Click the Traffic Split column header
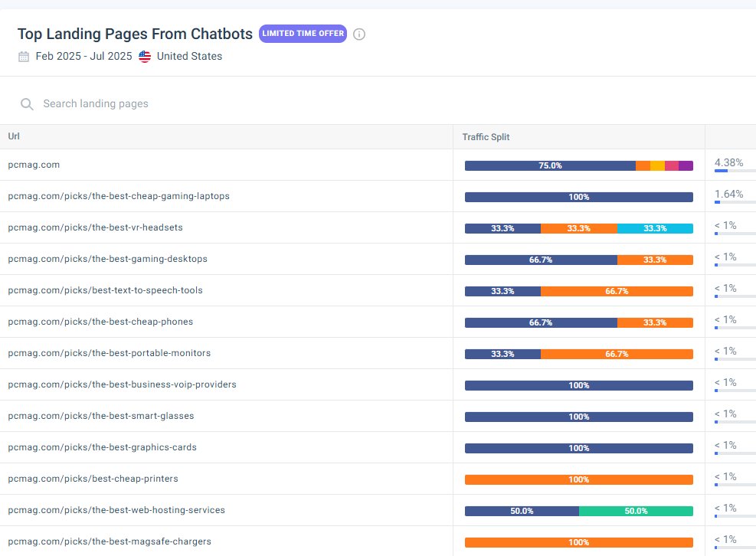Viewport: 756px width, 556px height. click(x=486, y=137)
